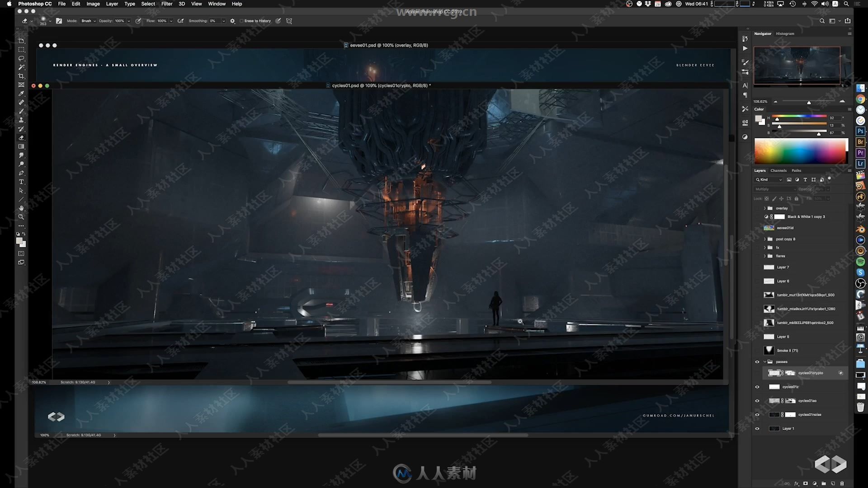Switch to the Paths tab
This screenshot has height=488, width=868.
[796, 170]
